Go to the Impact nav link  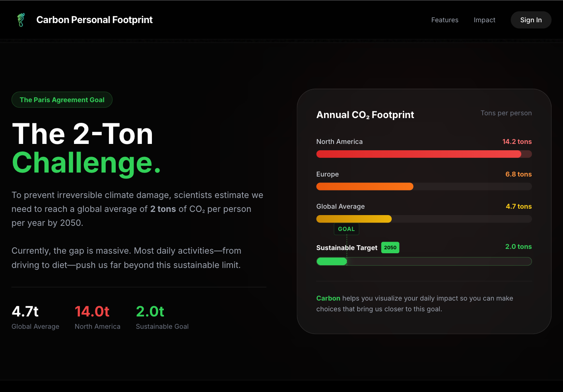point(484,20)
